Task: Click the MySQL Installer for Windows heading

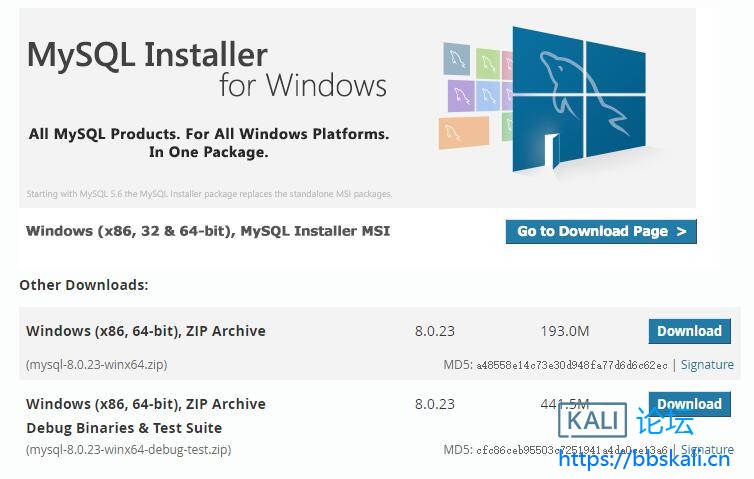Action: coord(206,67)
